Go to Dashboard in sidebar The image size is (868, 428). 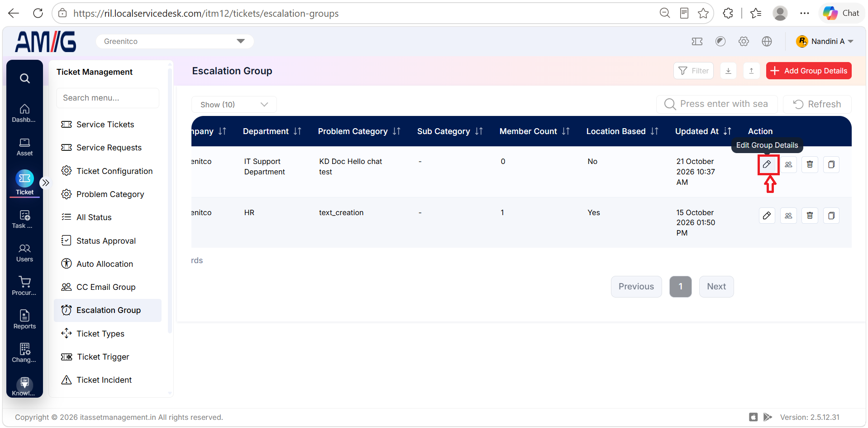point(24,114)
